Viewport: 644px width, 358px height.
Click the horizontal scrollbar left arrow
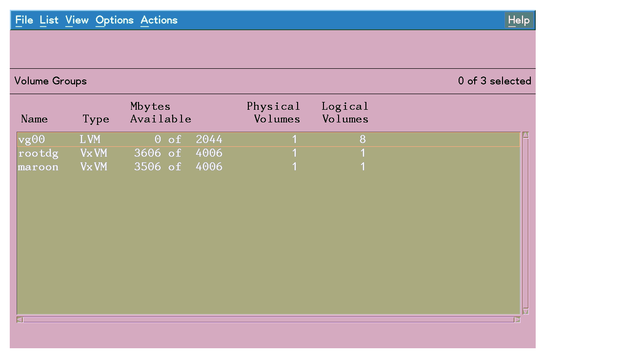tap(20, 319)
